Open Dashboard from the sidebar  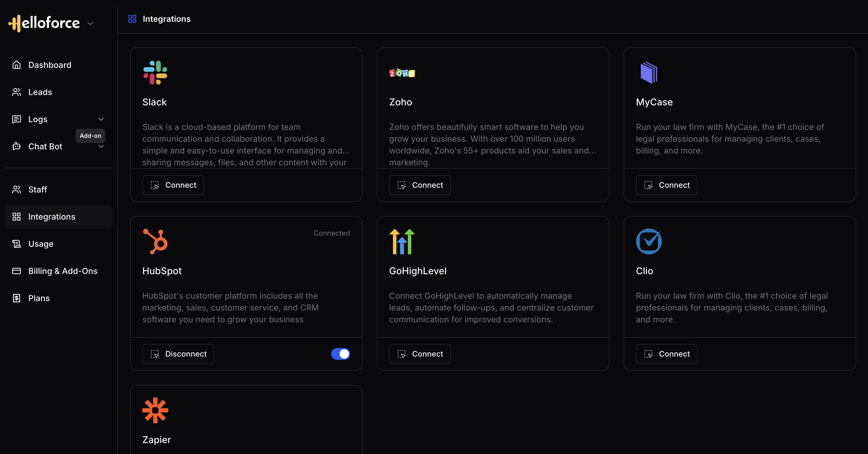(59, 65)
